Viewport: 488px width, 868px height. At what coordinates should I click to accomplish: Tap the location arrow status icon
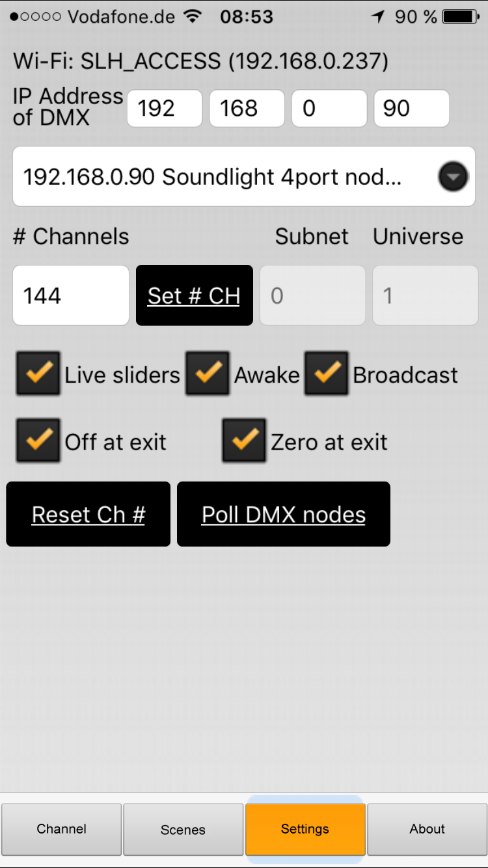pos(377,16)
